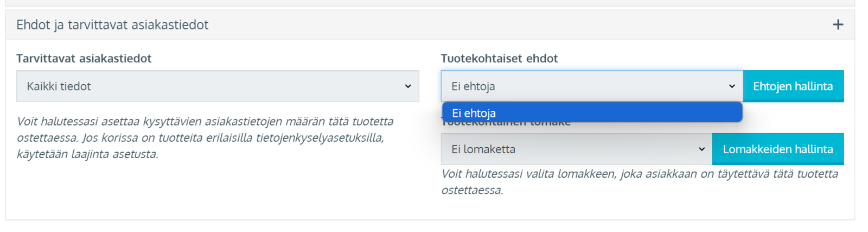Image resolution: width=868 pixels, height=232 pixels.
Task: Click empty header bar area before plus icon
Action: [x=515, y=24]
